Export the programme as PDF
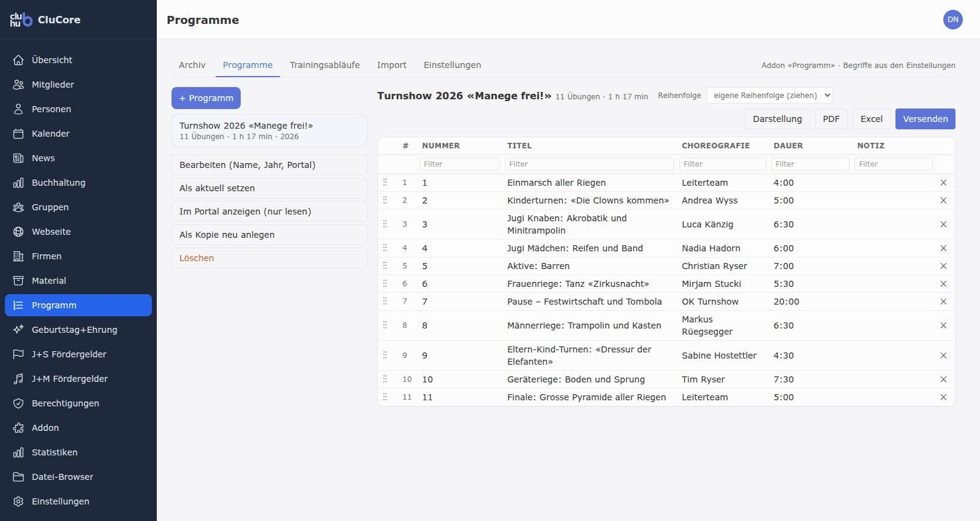Image resolution: width=980 pixels, height=521 pixels. click(831, 119)
